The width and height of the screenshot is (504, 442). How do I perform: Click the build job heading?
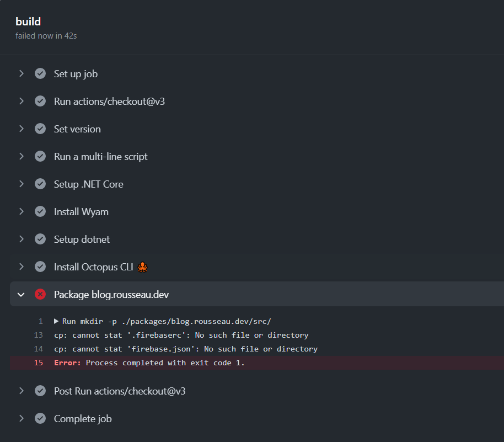[x=28, y=22]
